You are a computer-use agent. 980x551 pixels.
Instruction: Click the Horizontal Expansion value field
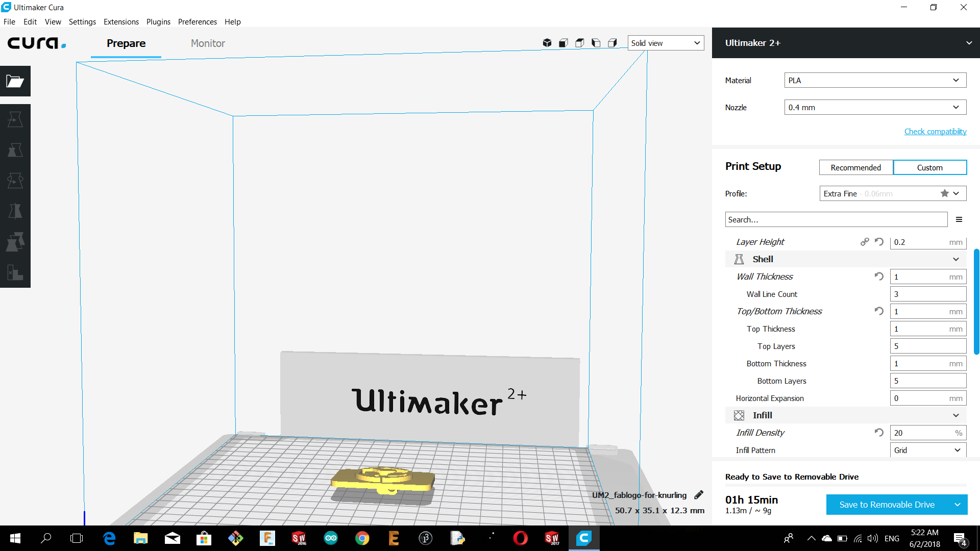[x=928, y=398]
